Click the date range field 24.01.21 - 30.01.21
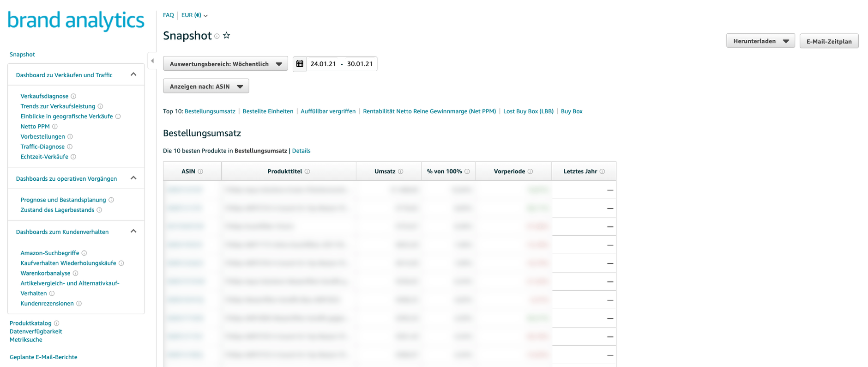 click(x=342, y=64)
